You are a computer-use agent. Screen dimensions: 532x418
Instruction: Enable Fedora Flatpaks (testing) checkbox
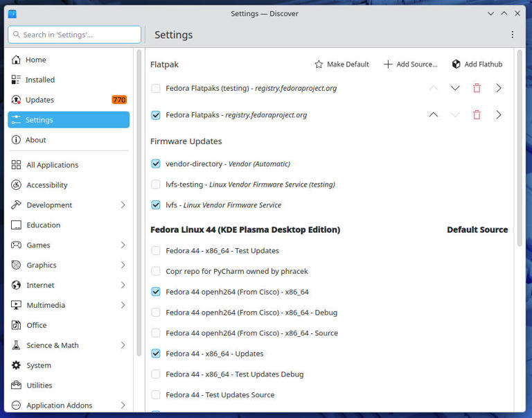click(x=156, y=88)
